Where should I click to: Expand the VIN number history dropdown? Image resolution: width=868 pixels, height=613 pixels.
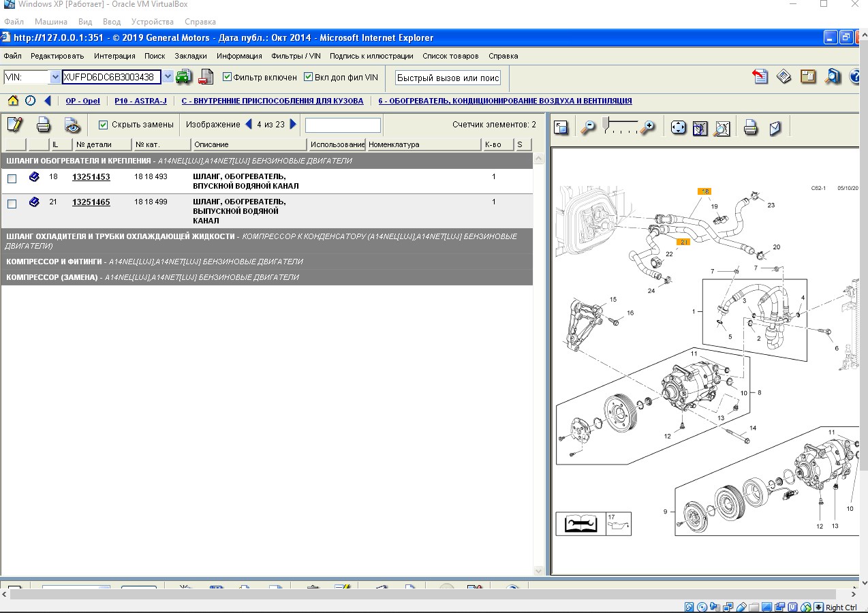pyautogui.click(x=168, y=77)
